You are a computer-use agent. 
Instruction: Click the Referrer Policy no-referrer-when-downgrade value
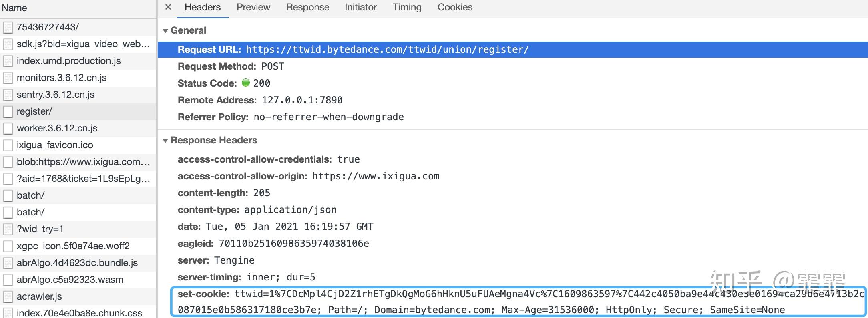click(x=329, y=117)
